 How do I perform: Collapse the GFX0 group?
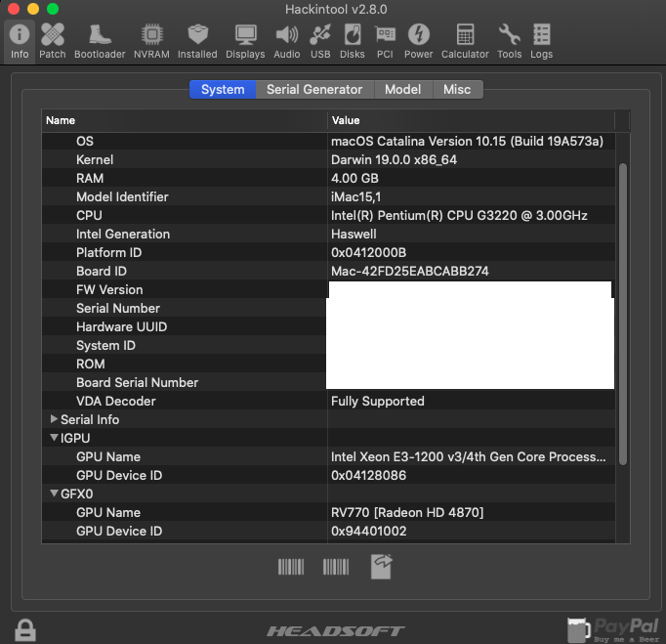coord(54,494)
